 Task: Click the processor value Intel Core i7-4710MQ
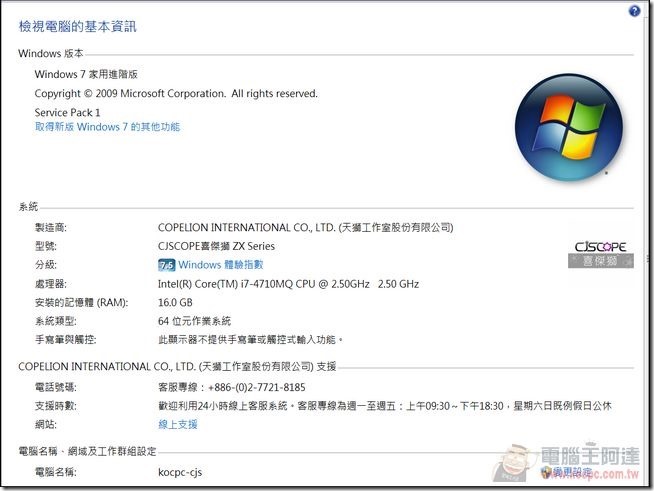pos(288,284)
